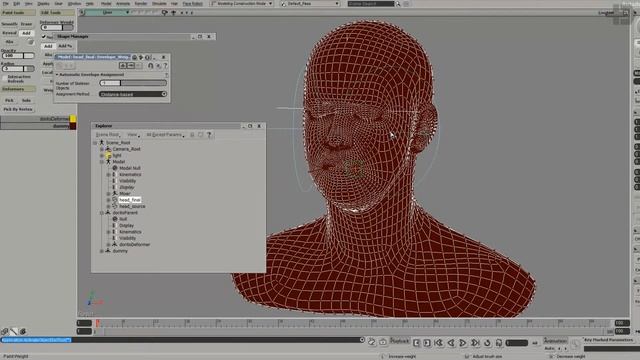Toggle the Normalize checkbox in Edit Tools

coord(44,37)
